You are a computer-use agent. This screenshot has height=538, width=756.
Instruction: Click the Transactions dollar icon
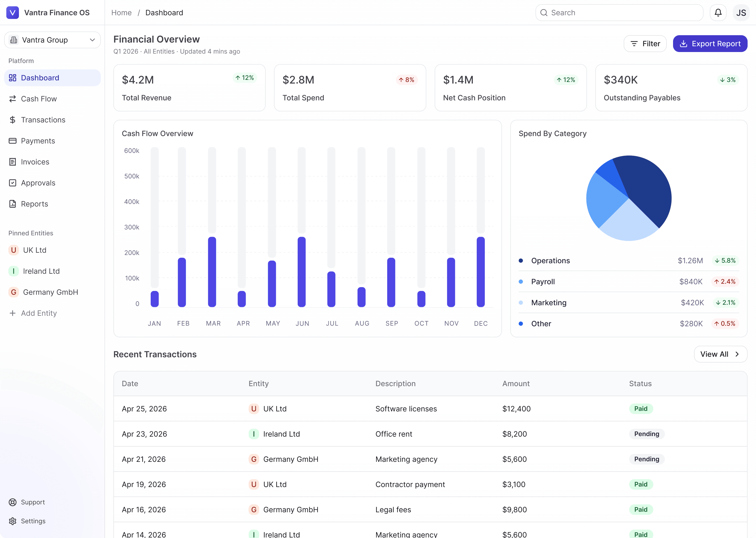click(x=13, y=120)
